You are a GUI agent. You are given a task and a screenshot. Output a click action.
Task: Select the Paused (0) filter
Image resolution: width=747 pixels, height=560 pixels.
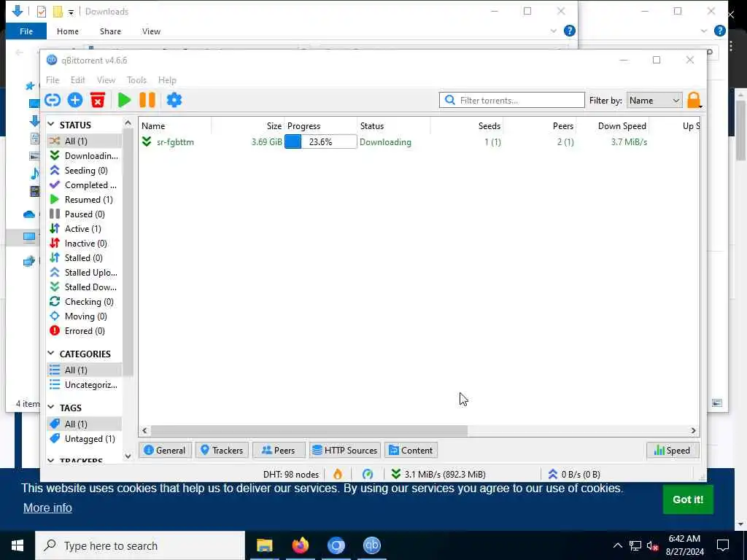pyautogui.click(x=85, y=214)
